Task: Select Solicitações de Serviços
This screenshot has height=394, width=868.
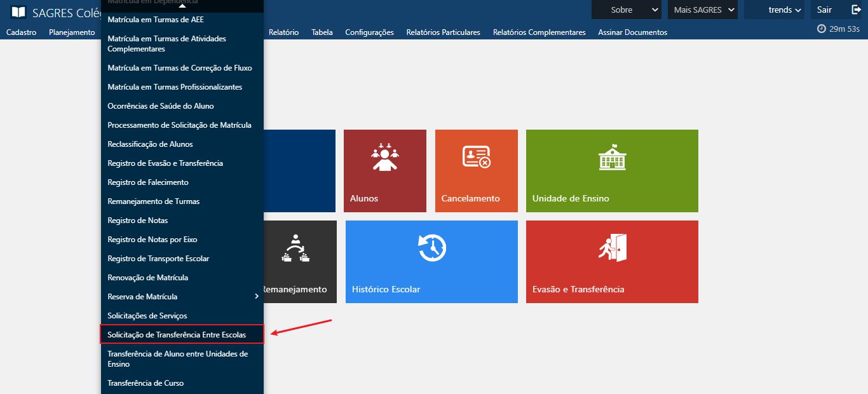Action: (182, 316)
